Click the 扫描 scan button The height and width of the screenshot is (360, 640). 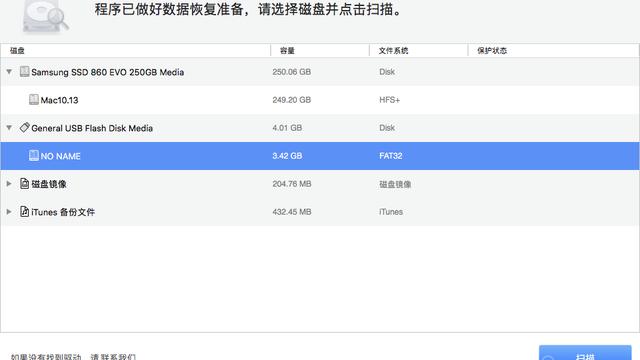tap(585, 353)
